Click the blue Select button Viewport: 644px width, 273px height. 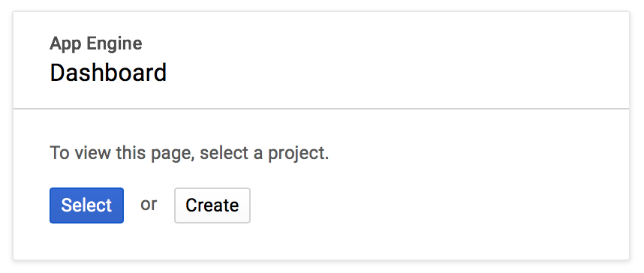[x=86, y=205]
